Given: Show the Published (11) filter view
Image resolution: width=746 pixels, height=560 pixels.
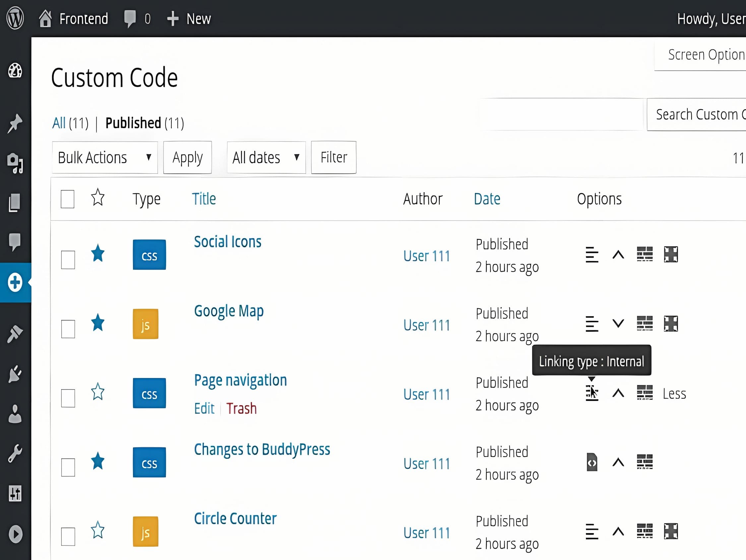Looking at the screenshot, I should (145, 123).
